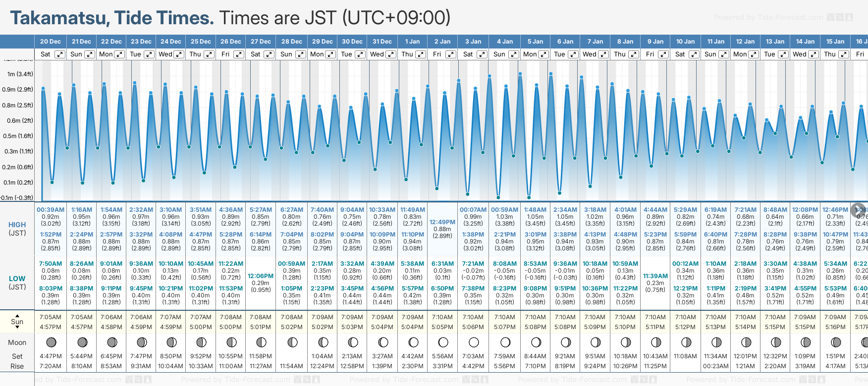The height and width of the screenshot is (386, 868).
Task: Expand the Saturday 20 Dec day view
Action: (59, 54)
